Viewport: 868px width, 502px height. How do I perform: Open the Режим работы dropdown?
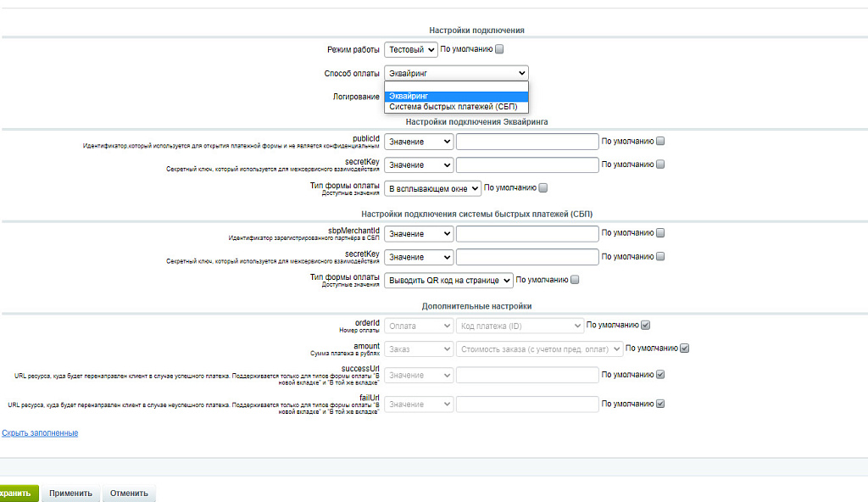point(410,50)
